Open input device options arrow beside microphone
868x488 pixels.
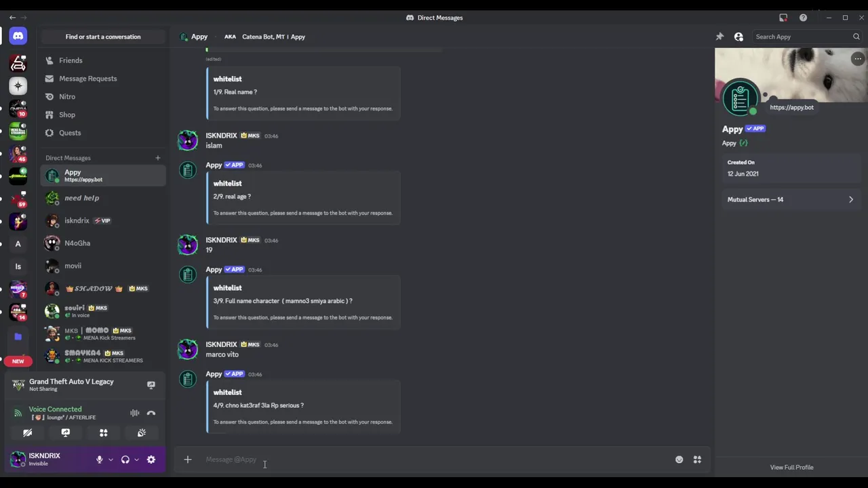click(x=111, y=460)
